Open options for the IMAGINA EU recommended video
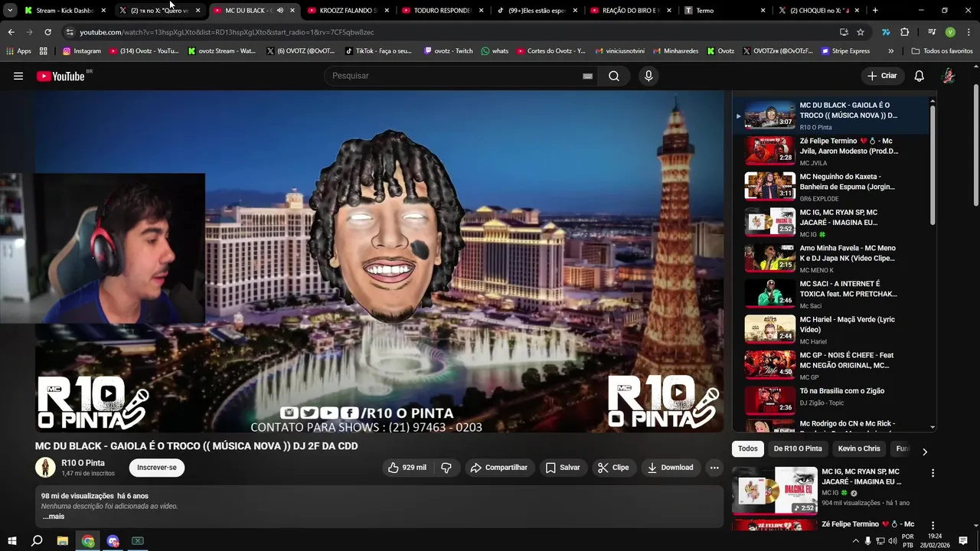This screenshot has width=980, height=551. tap(933, 473)
